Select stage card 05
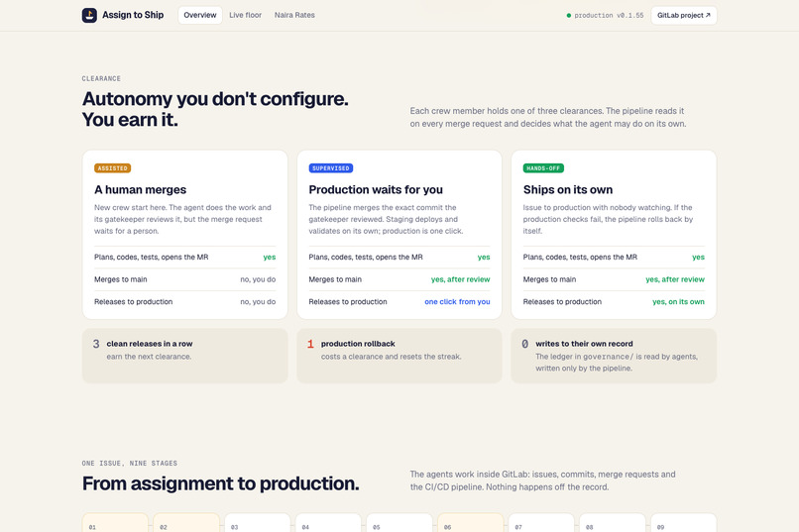 [x=399, y=522]
